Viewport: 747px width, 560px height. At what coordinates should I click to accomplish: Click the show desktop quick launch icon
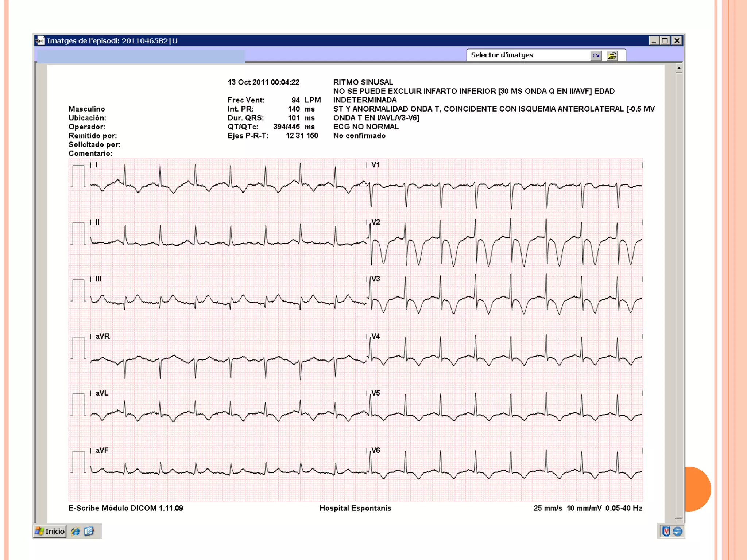point(89,531)
